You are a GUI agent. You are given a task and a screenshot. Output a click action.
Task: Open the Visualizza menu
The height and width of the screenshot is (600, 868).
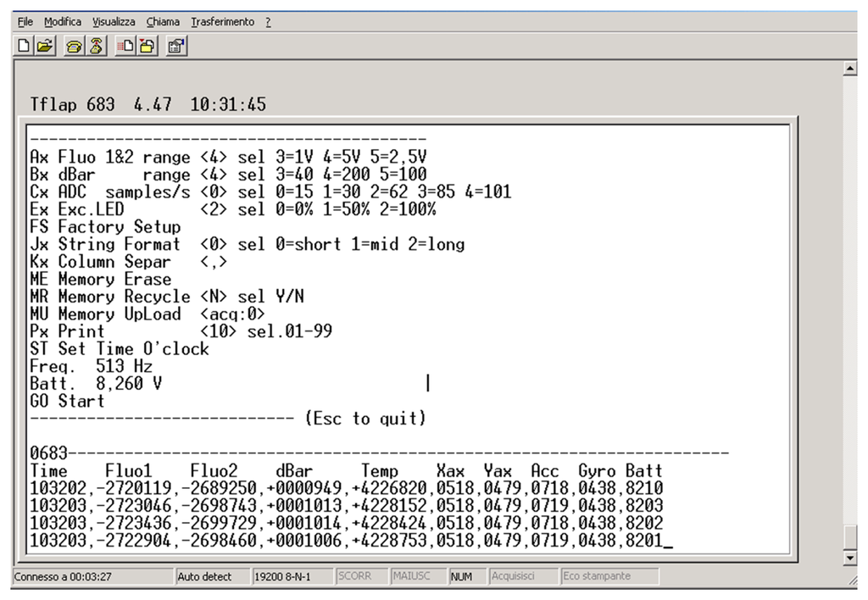coord(113,22)
